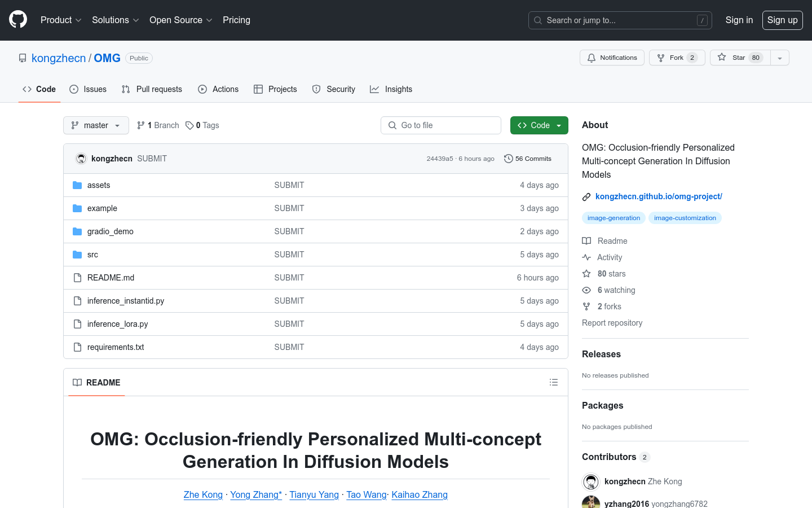This screenshot has width=812, height=508.
Task: Click the Notifications bell button
Action: tap(612, 58)
